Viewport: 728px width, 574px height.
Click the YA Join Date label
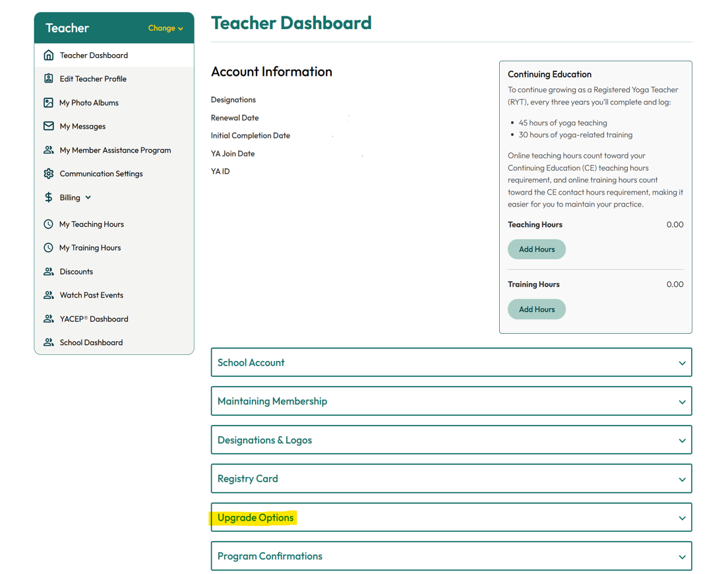(x=233, y=154)
